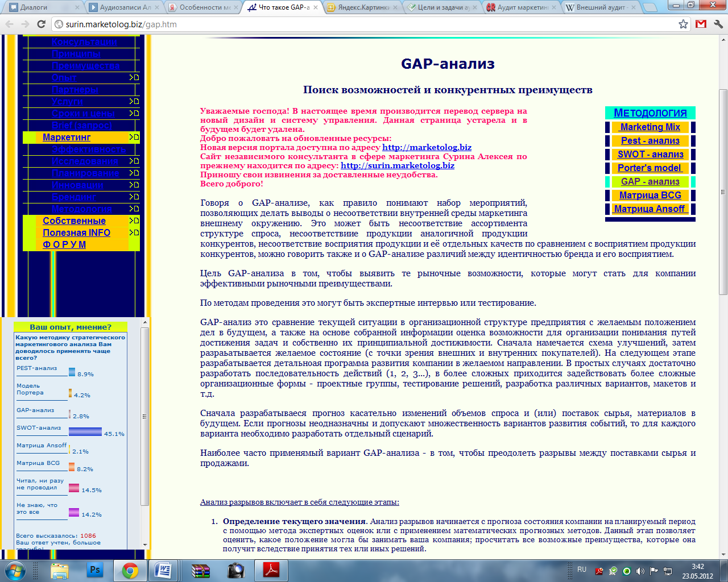The height and width of the screenshot is (582, 728).
Task: Switch to Microsoft Word in the taskbar
Action: coord(163,570)
